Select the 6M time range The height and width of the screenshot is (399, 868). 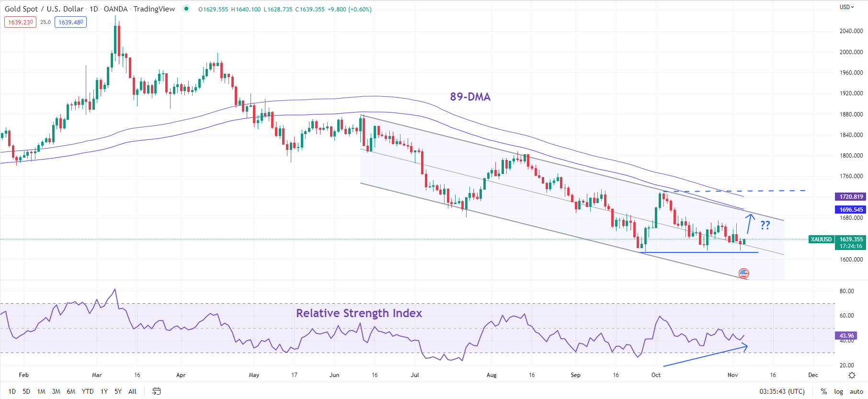[x=71, y=391]
